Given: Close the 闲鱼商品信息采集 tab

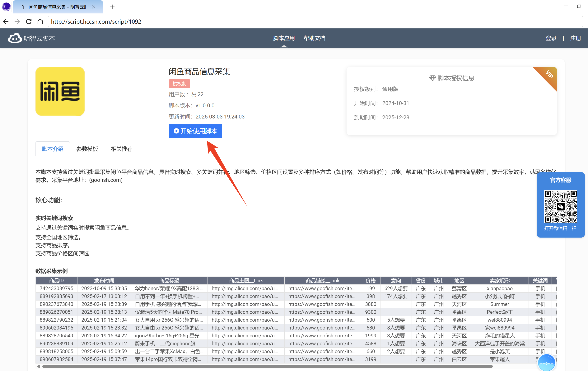Looking at the screenshot, I should click(x=94, y=7).
